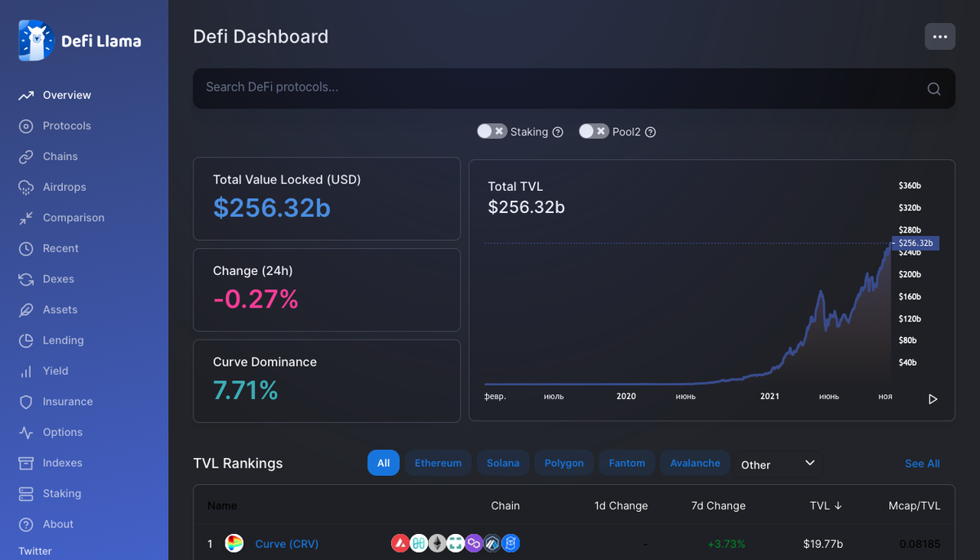Filter rankings by Solana
This screenshot has height=560, width=980.
(x=503, y=463)
